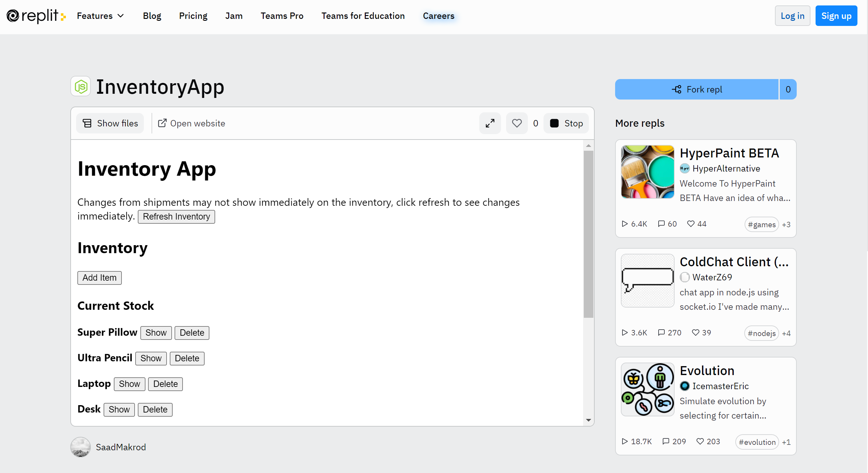Click the comment icon on ColdChat Client
The height and width of the screenshot is (473, 868).
(661, 332)
